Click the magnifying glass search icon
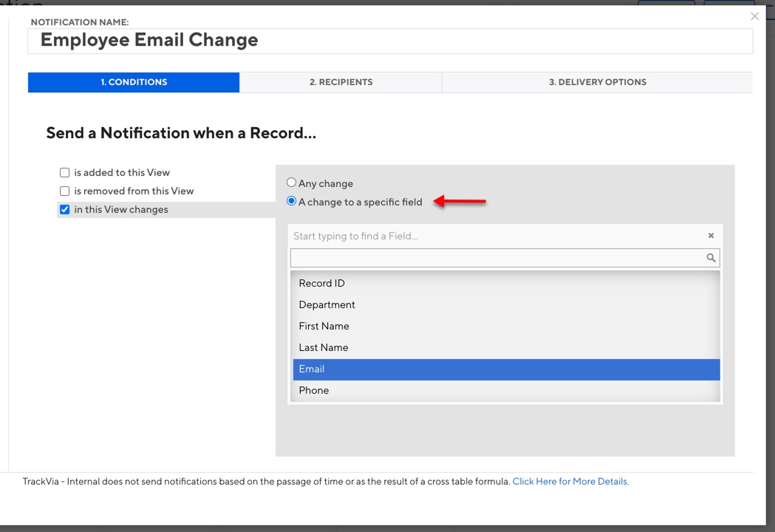The width and height of the screenshot is (775, 532). (x=711, y=258)
